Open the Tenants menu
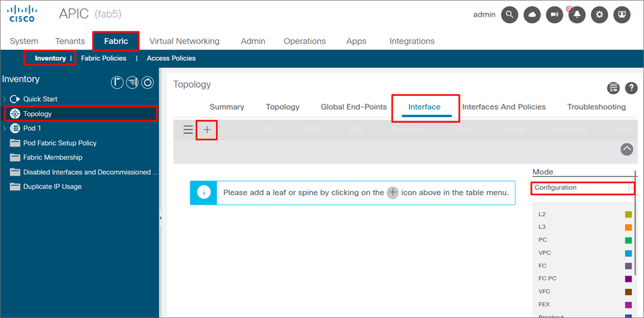 click(x=70, y=41)
